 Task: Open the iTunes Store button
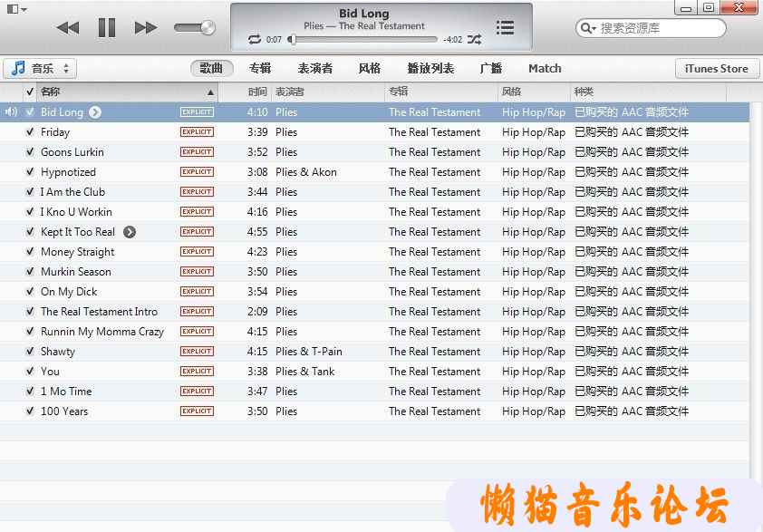[x=716, y=69]
